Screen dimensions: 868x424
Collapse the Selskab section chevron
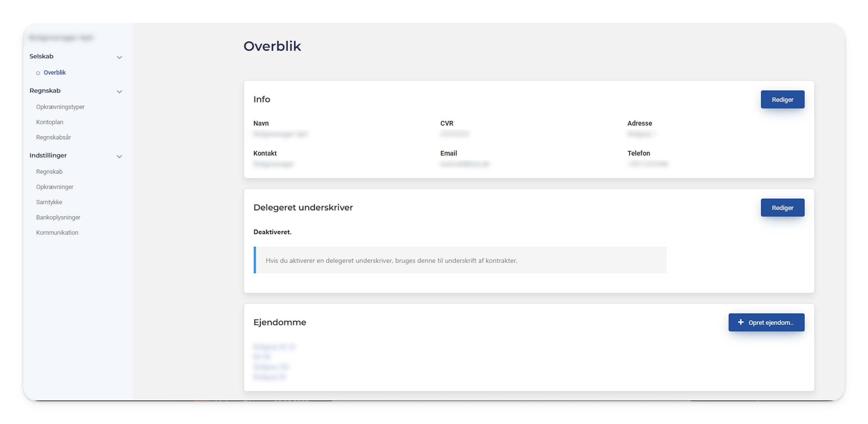pyautogui.click(x=119, y=57)
